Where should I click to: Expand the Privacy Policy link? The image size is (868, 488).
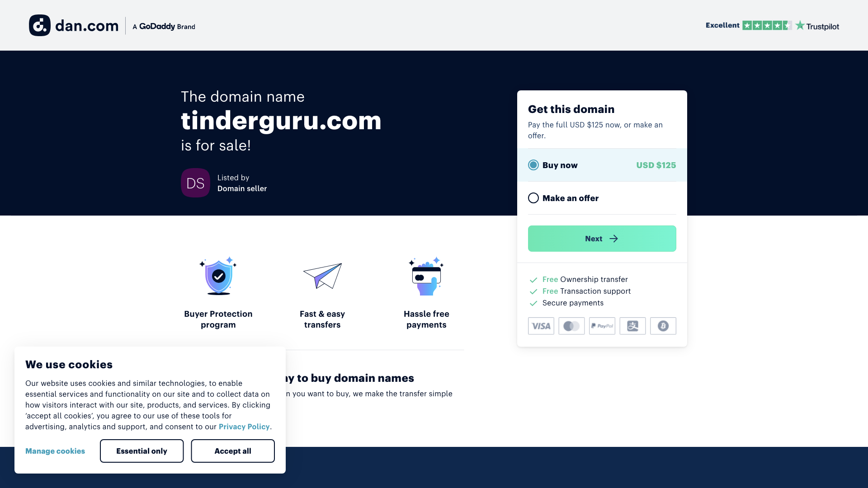click(x=244, y=427)
